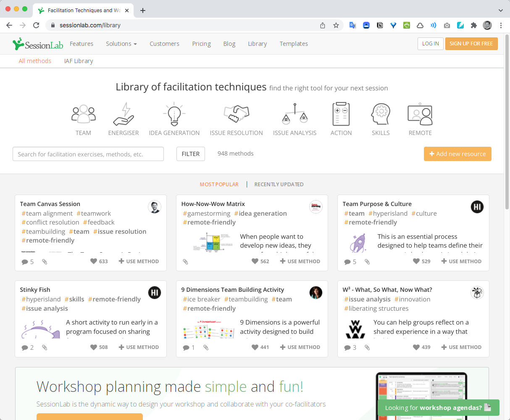Click the SessionLab logo
The height and width of the screenshot is (420, 510).
pos(38,44)
